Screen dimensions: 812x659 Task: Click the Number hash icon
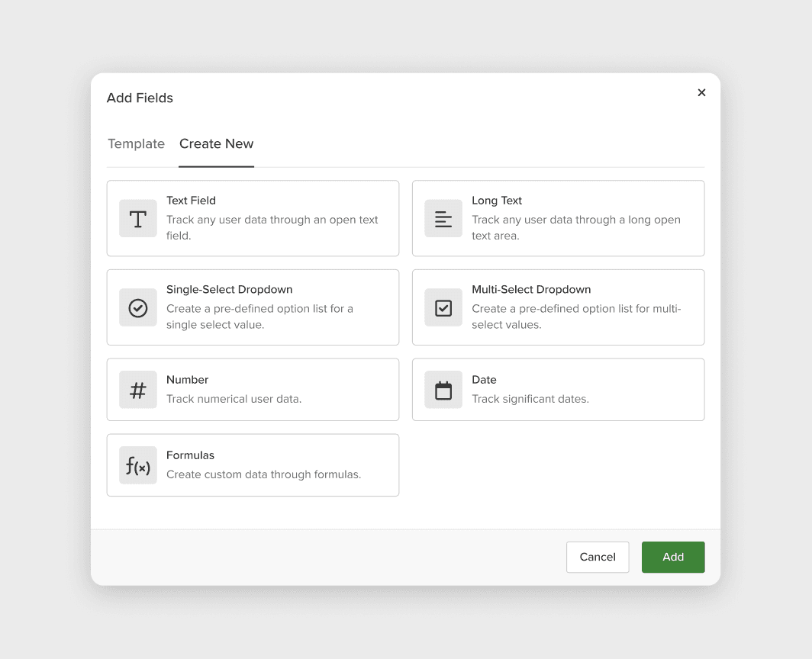138,390
